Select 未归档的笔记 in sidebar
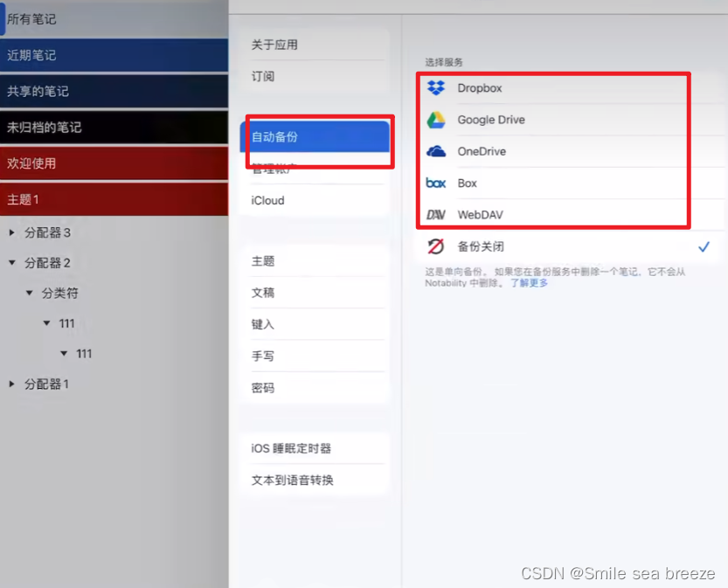This screenshot has height=588, width=728. click(114, 128)
